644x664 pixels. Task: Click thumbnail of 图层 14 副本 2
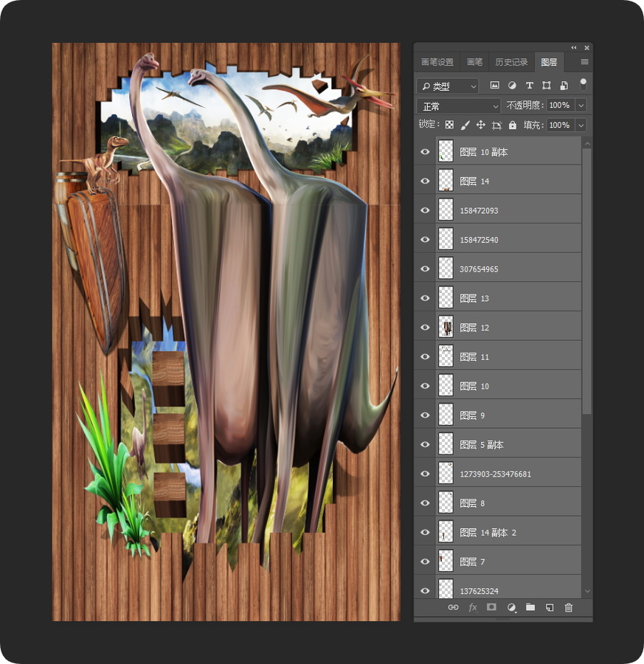446,532
